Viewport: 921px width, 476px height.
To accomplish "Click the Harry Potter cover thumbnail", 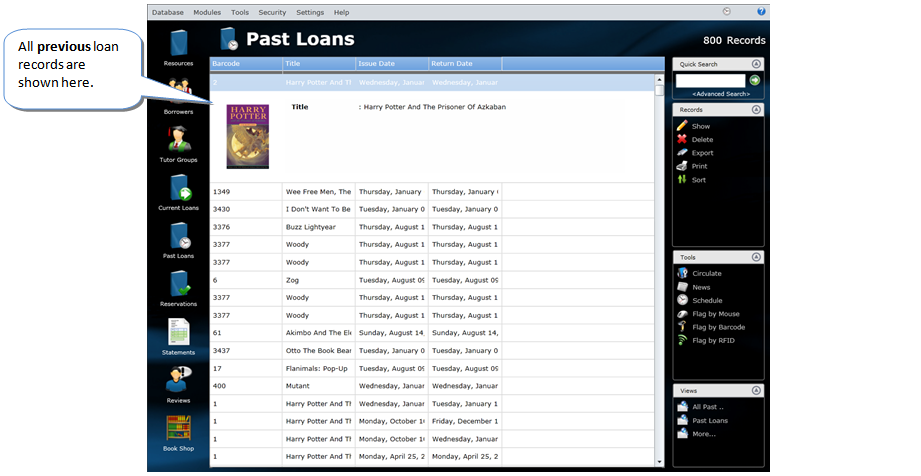I will click(x=247, y=136).
